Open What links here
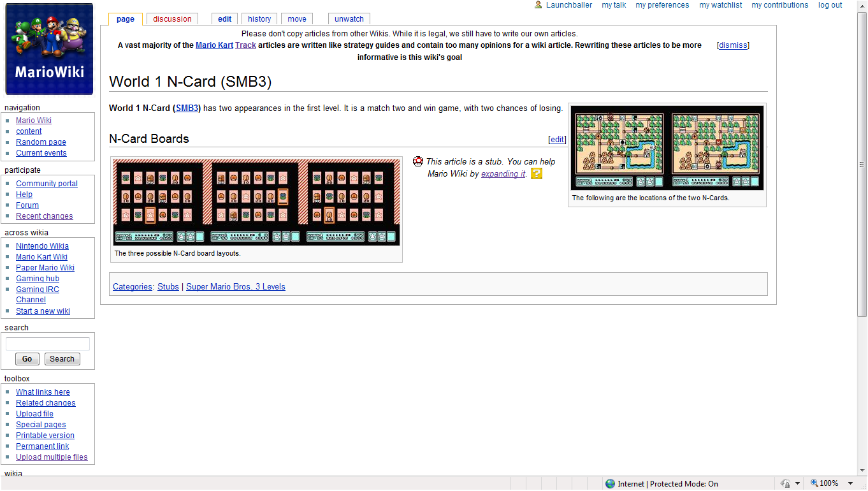868x491 pixels. pyautogui.click(x=43, y=392)
